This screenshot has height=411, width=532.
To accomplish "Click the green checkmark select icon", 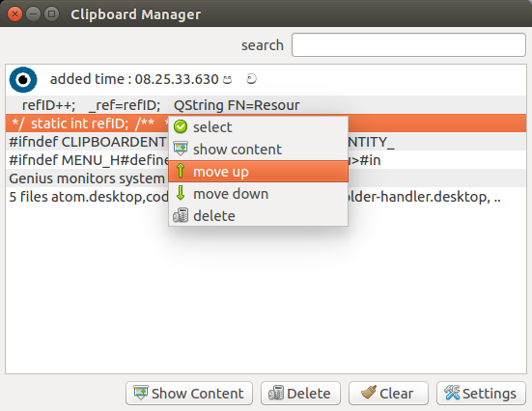I will [181, 126].
